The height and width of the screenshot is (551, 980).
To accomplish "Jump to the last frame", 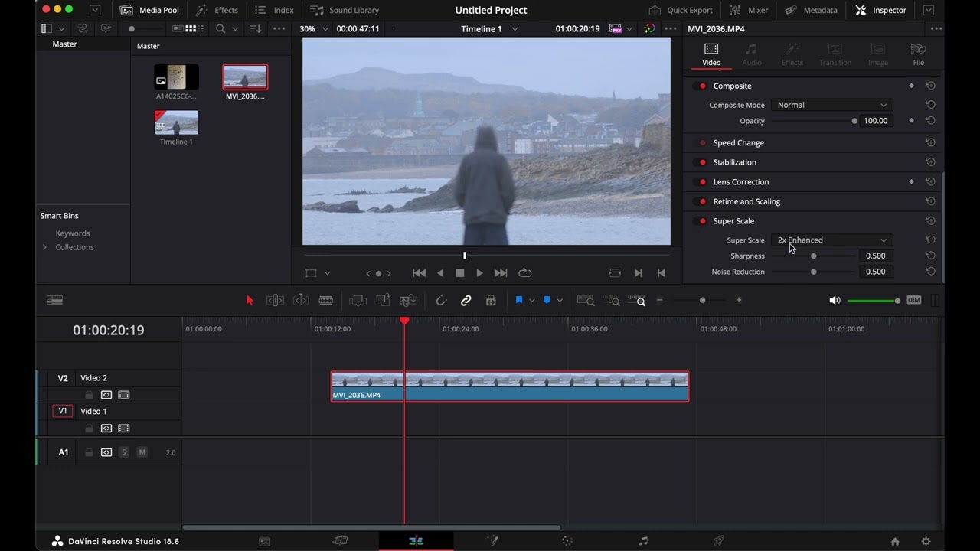I will 501,273.
